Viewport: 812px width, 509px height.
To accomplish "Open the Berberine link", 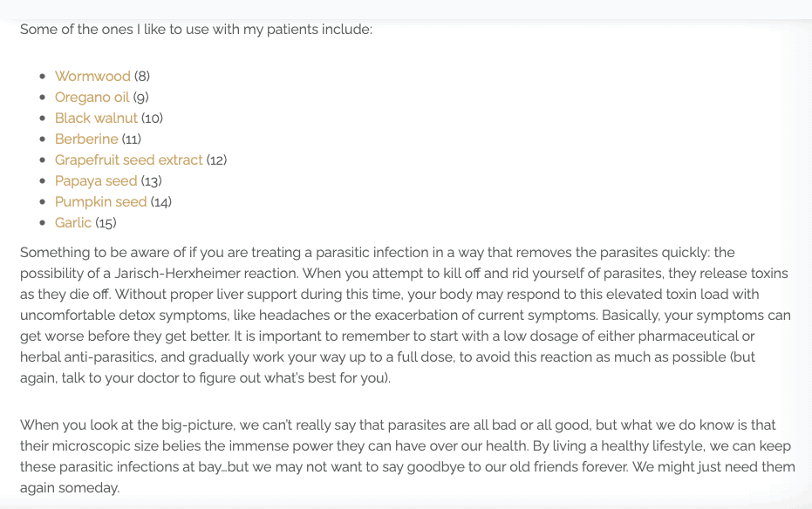I will click(x=86, y=139).
